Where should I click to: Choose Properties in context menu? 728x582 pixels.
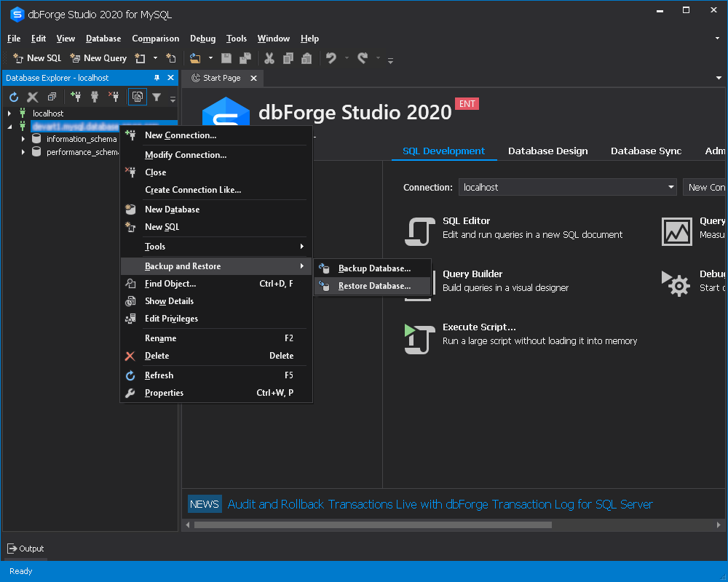216,393
